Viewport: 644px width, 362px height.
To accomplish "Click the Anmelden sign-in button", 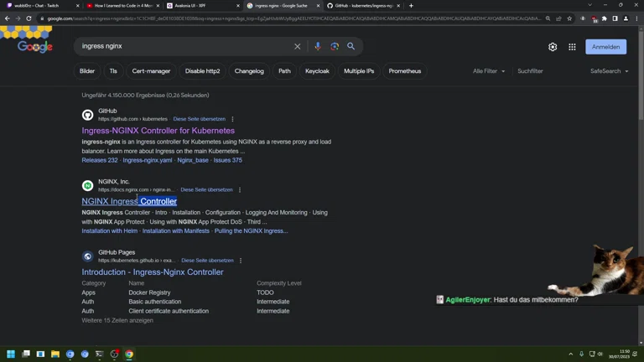I will click(605, 47).
